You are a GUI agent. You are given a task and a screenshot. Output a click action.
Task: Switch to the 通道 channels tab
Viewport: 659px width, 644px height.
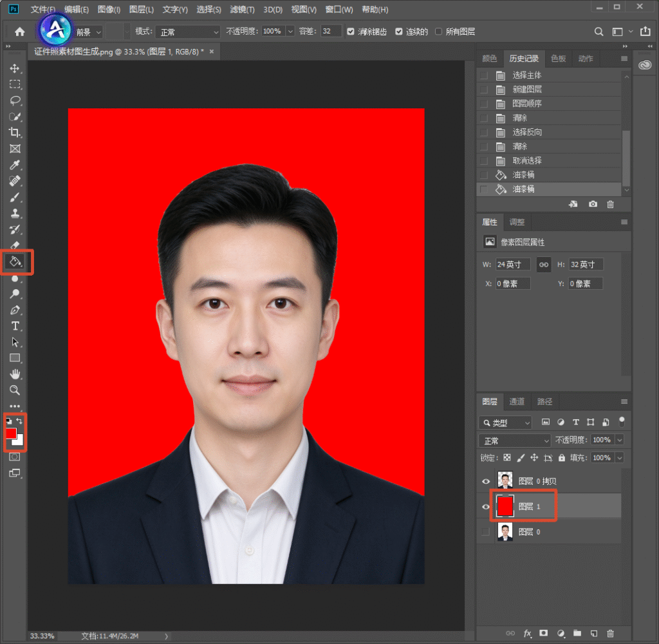tap(517, 402)
